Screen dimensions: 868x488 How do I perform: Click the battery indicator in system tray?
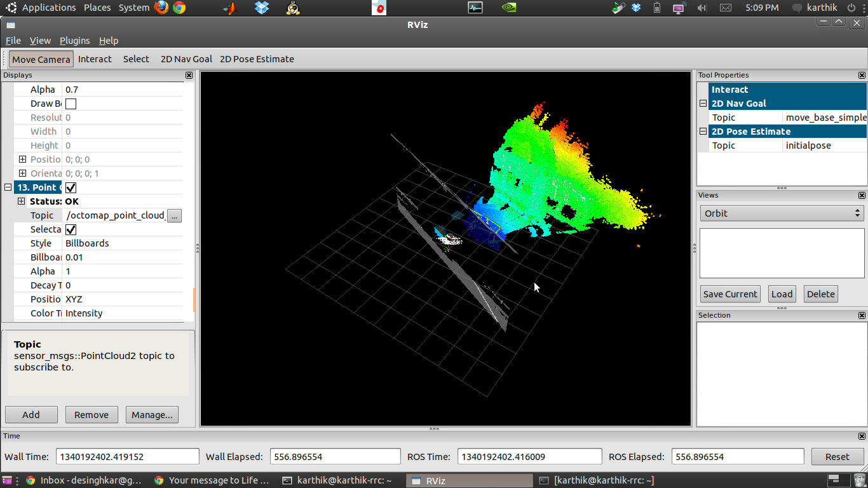657,8
